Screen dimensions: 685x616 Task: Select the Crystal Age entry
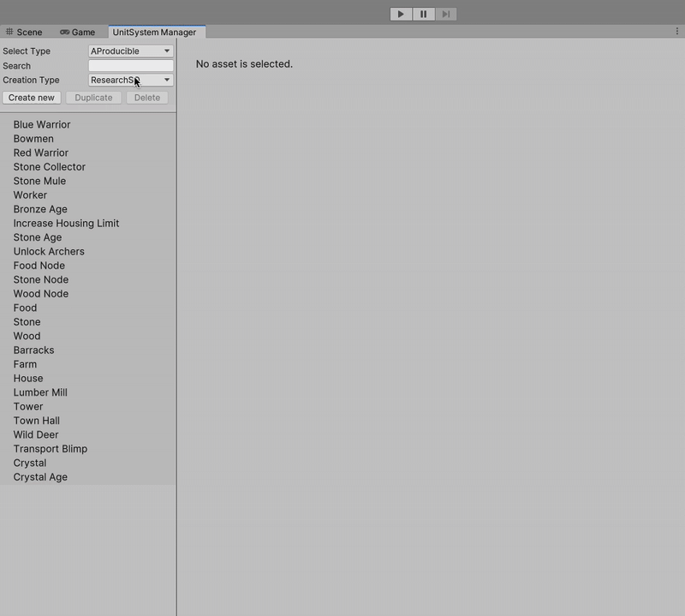40,477
